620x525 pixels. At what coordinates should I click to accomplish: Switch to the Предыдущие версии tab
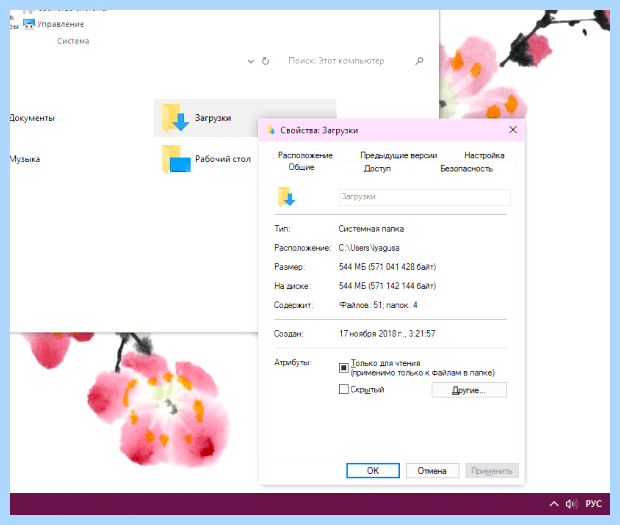(399, 155)
